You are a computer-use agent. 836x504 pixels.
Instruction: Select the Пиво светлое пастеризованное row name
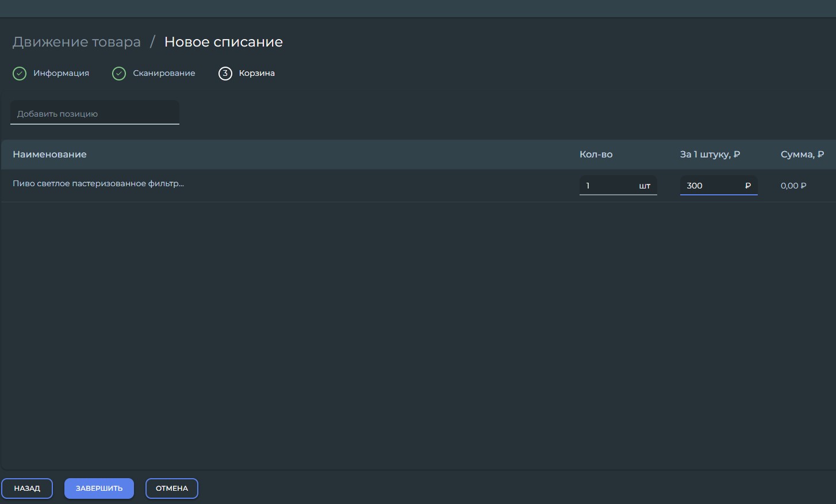point(98,184)
